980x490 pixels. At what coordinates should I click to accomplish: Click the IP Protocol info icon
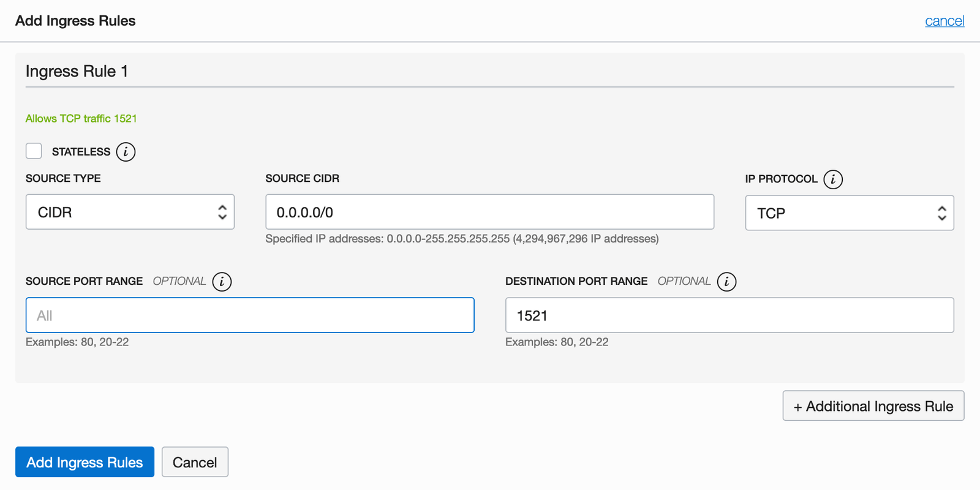[832, 179]
